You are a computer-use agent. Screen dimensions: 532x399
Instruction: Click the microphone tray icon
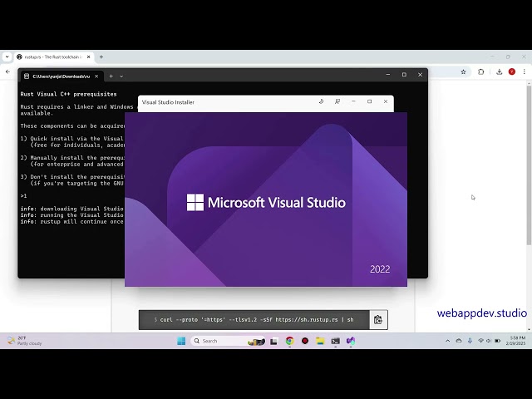[x=470, y=341]
